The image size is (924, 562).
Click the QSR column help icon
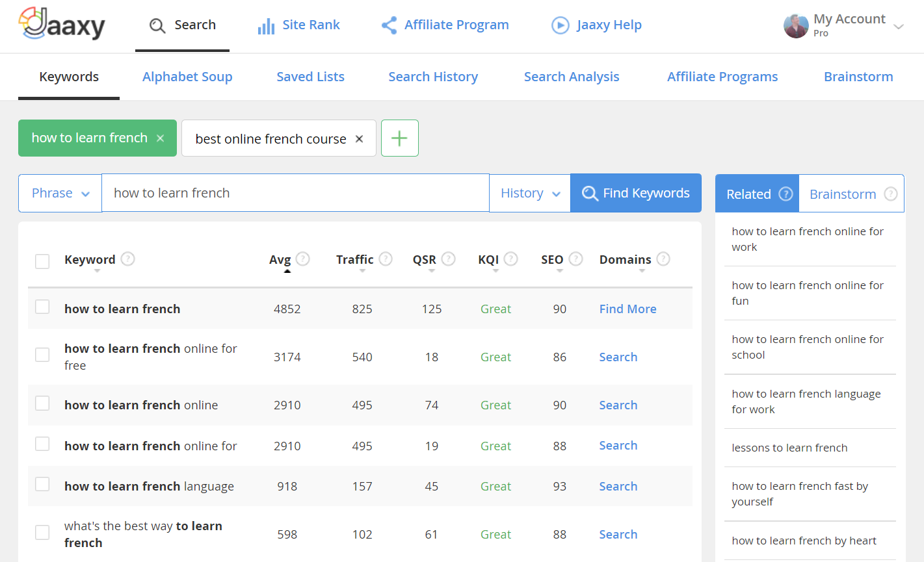pyautogui.click(x=449, y=259)
